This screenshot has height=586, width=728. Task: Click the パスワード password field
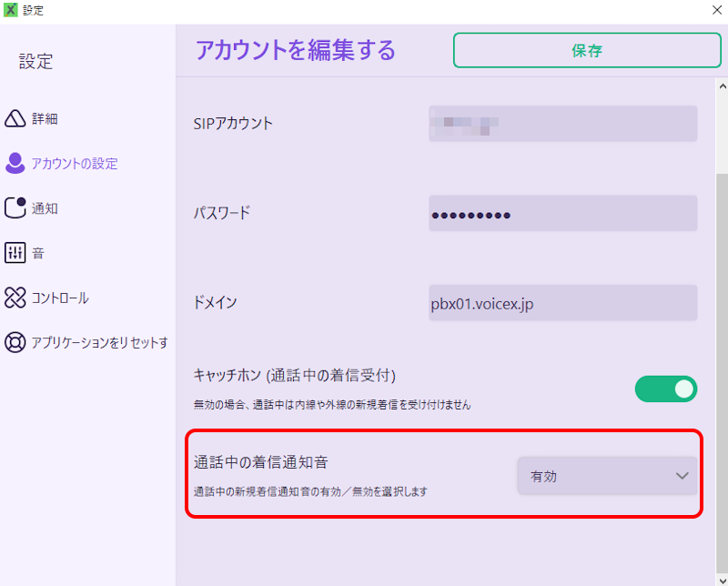pyautogui.click(x=562, y=213)
